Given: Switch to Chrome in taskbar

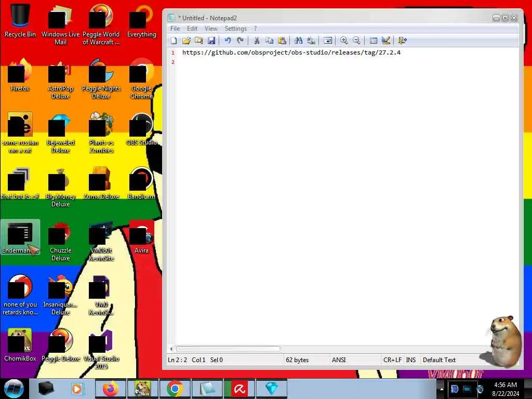Looking at the screenshot, I should (175, 389).
